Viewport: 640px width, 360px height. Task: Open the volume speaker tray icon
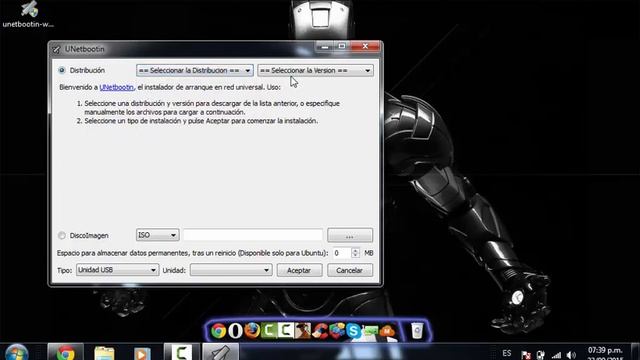(571, 355)
